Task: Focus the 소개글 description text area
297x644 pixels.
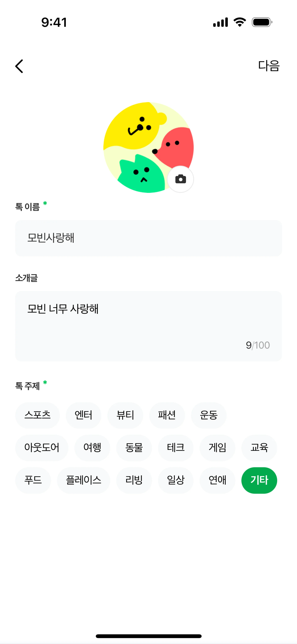Action: coord(148,326)
